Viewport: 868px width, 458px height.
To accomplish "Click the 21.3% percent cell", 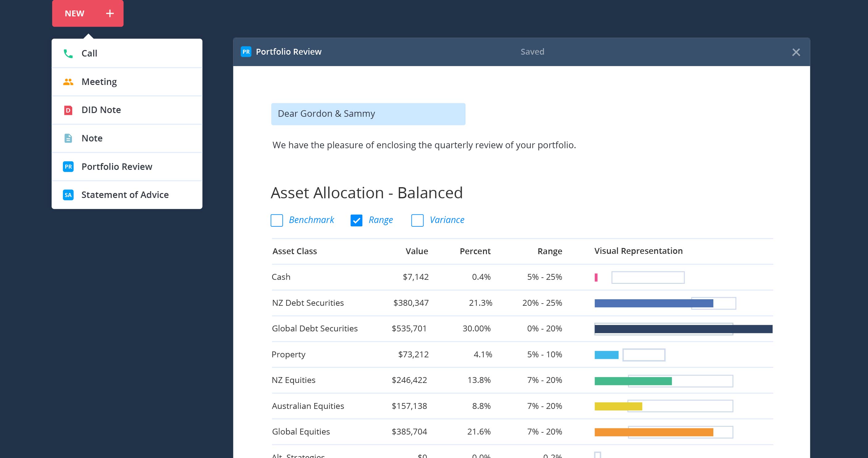I will (481, 303).
